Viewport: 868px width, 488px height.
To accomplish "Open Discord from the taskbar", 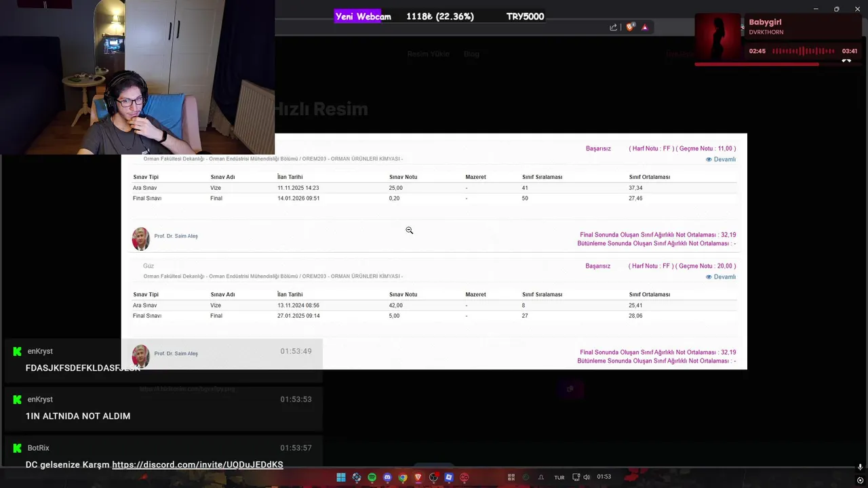I will point(387,477).
